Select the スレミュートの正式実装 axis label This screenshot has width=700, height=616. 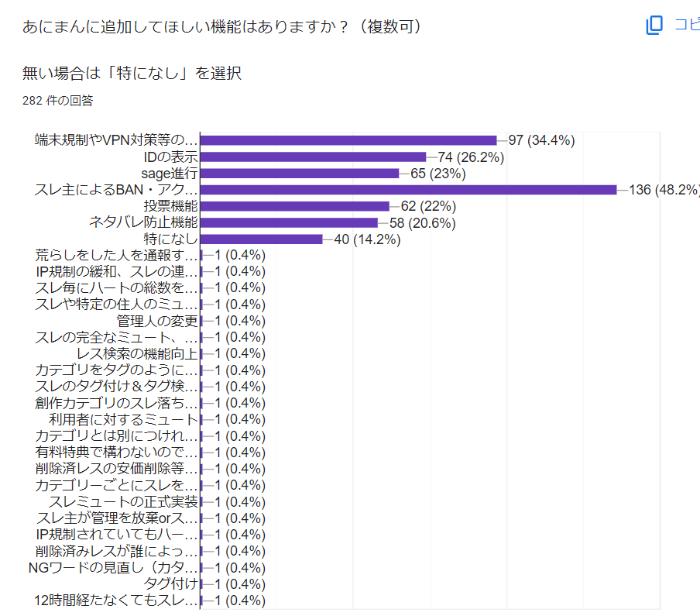point(129,501)
